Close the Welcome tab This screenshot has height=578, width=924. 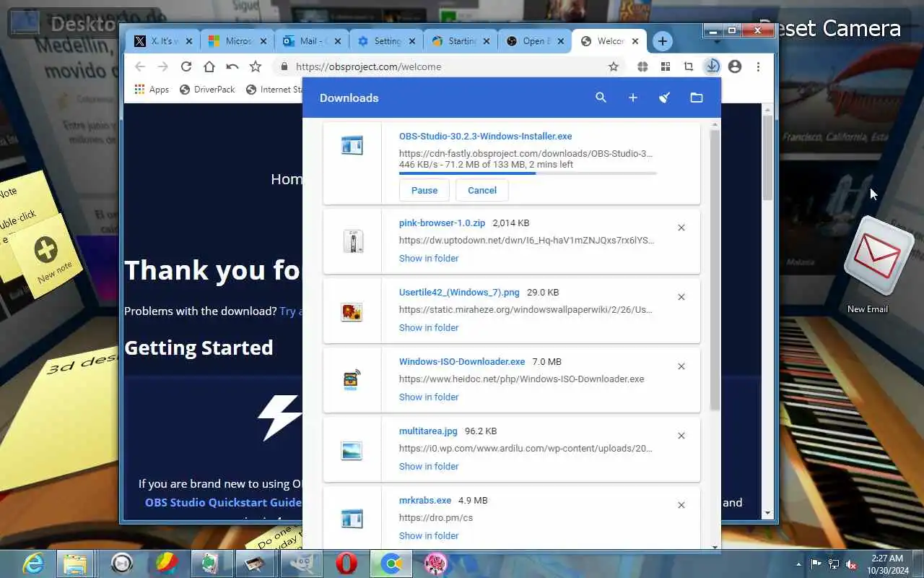pyautogui.click(x=635, y=41)
